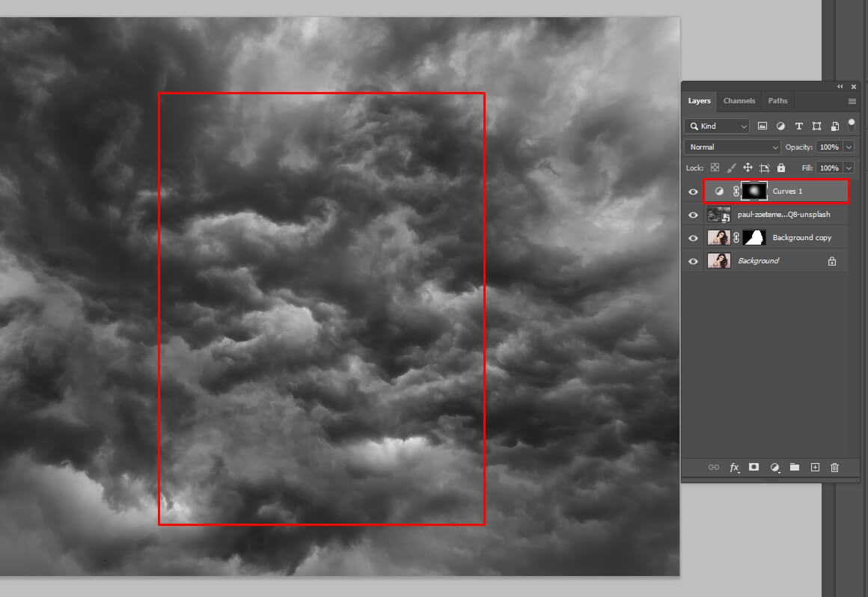The width and height of the screenshot is (868, 597).
Task: Click the lock icon on Background layer
Action: click(x=832, y=261)
